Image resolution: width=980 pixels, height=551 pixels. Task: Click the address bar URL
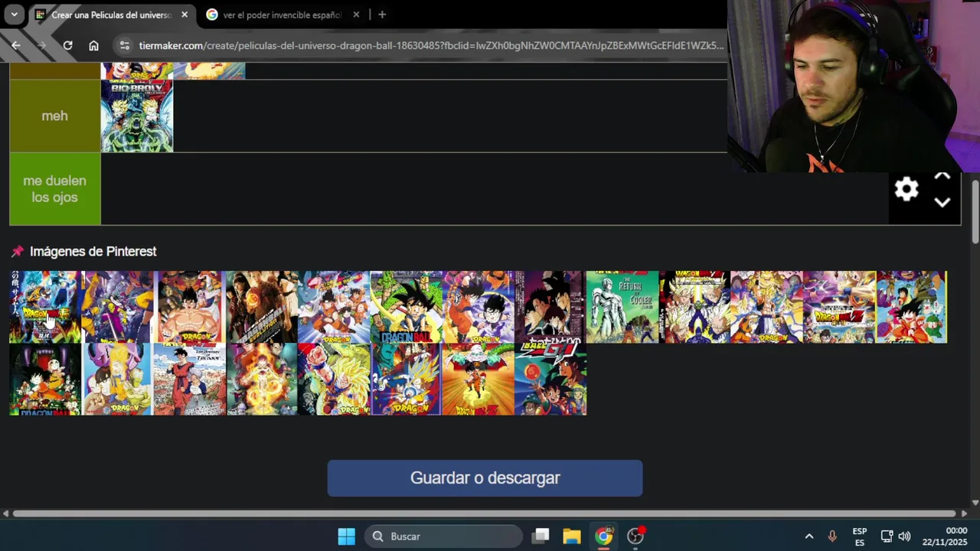(431, 45)
